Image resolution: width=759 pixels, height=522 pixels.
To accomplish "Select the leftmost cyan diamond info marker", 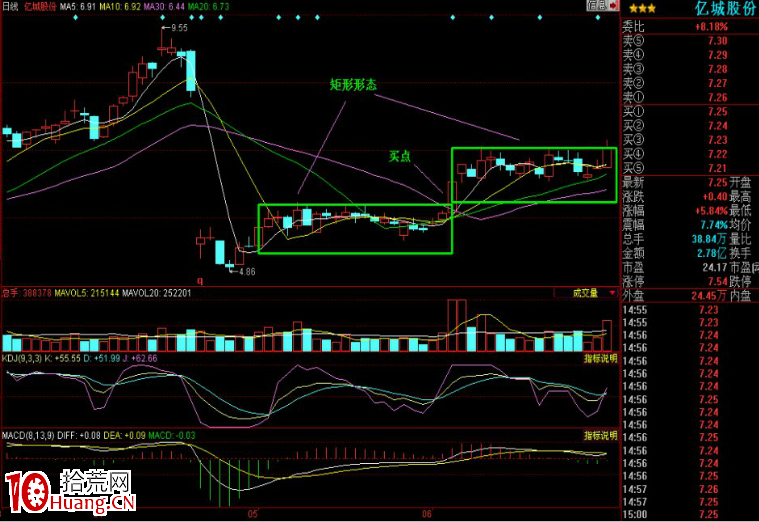I will click(75, 17).
